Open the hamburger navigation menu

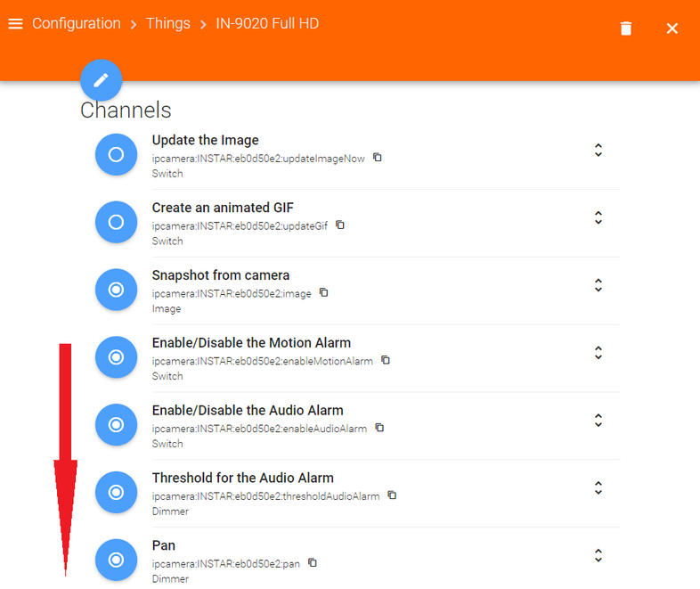(x=15, y=24)
